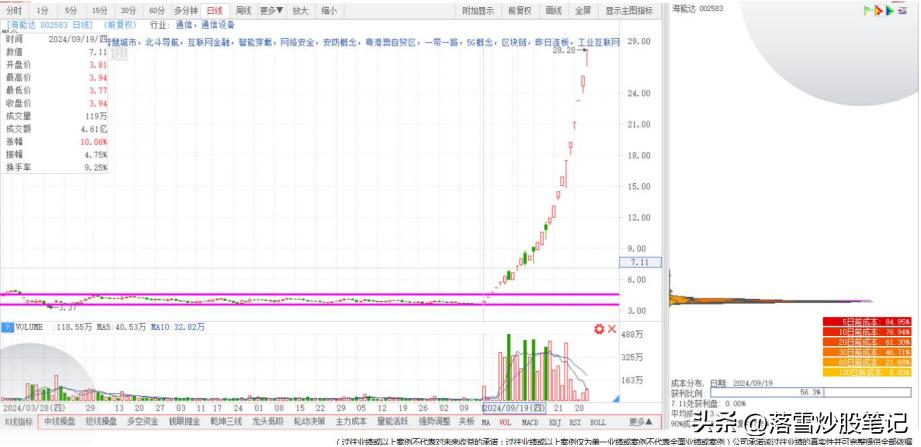This screenshot has height=447, width=921.
Task: Select the 主力成本 indicator
Action: 351,422
